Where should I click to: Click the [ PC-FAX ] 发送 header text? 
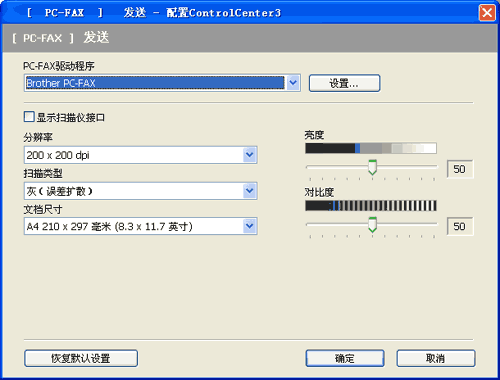[x=61, y=37]
